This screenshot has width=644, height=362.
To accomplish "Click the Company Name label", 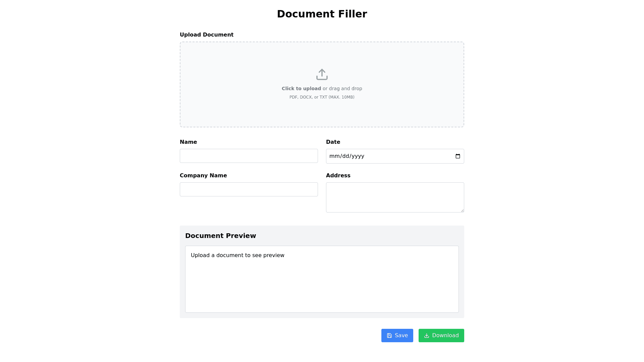I will (203, 176).
